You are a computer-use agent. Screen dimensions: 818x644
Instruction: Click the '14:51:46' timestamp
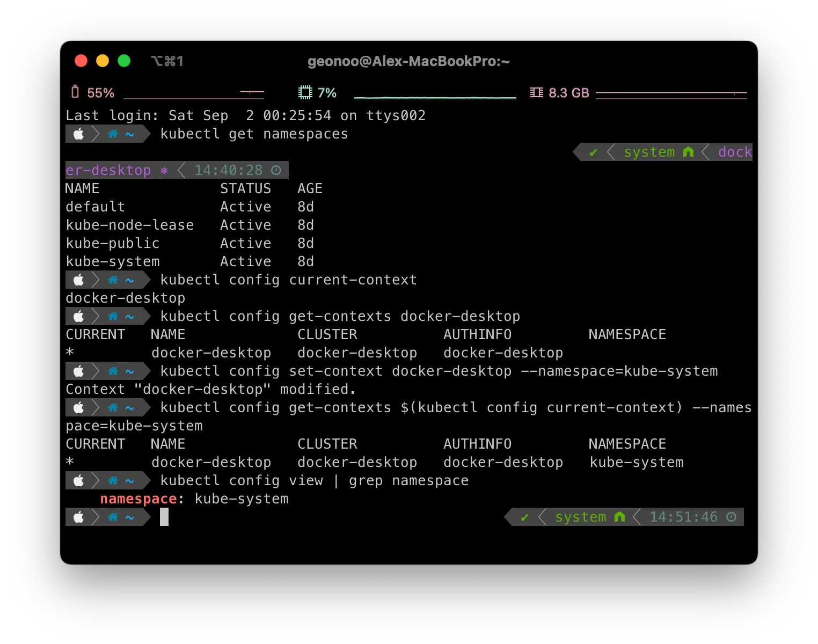683,517
